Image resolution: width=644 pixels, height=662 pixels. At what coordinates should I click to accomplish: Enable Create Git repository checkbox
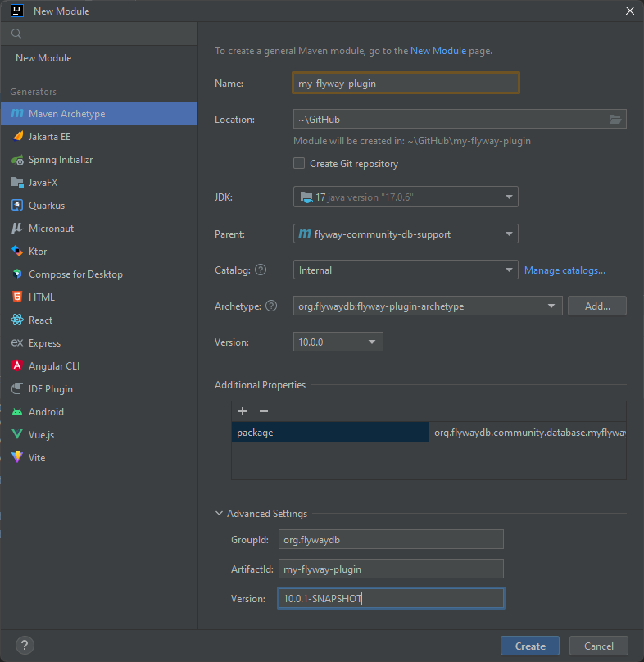click(299, 163)
